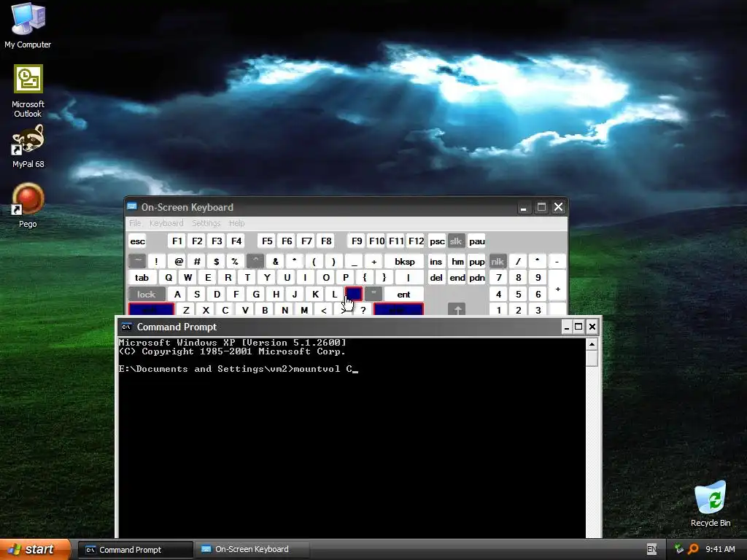
Task: Click the Q key
Action: coord(169,278)
